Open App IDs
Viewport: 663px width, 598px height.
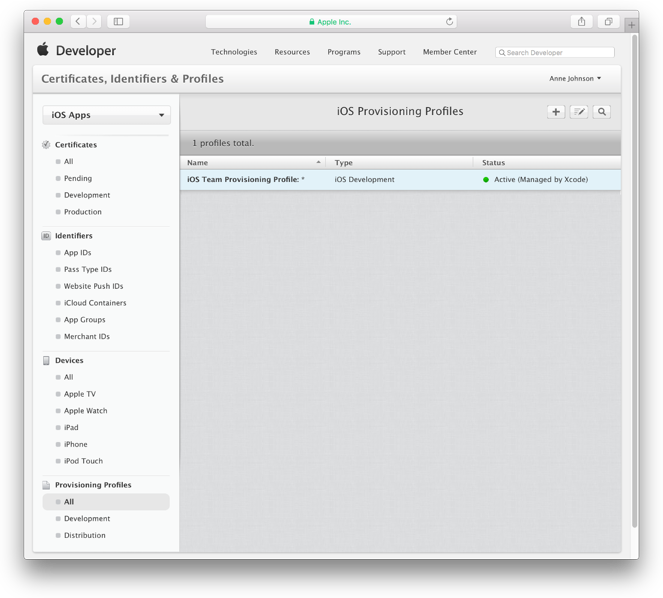(77, 252)
